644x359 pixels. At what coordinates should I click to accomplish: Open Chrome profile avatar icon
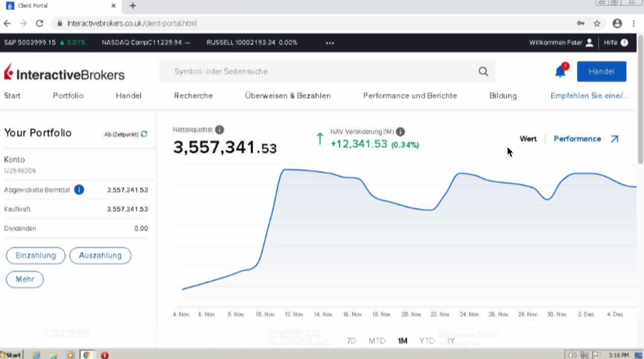(x=617, y=23)
